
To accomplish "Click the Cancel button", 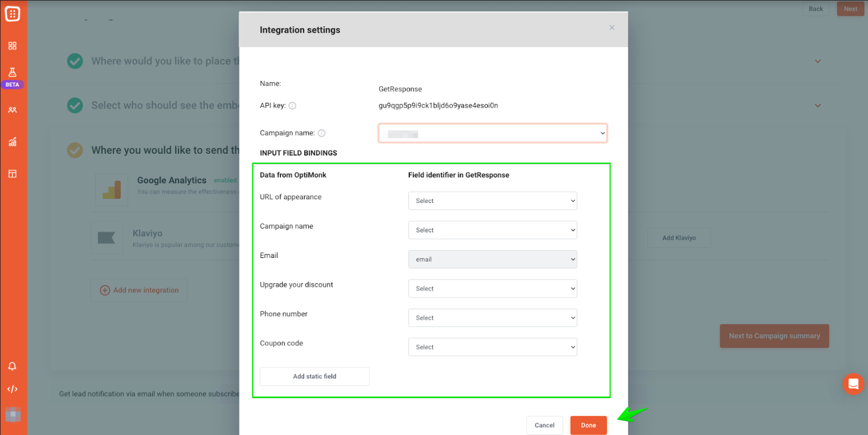I will pyautogui.click(x=544, y=425).
